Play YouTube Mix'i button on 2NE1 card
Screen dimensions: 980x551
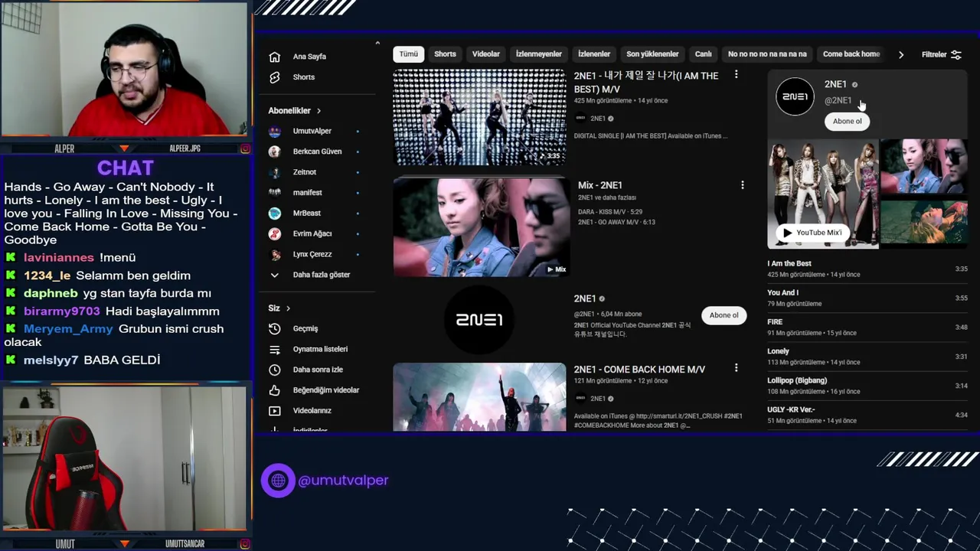pyautogui.click(x=812, y=233)
